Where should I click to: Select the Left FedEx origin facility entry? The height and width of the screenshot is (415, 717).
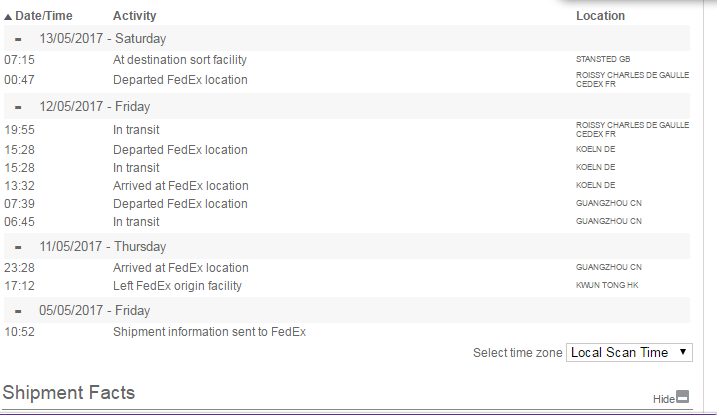(178, 286)
